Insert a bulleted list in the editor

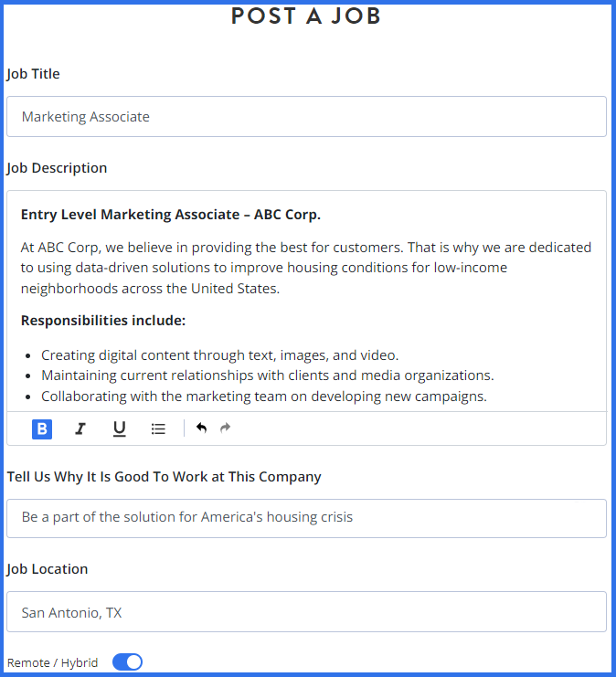pyautogui.click(x=158, y=428)
